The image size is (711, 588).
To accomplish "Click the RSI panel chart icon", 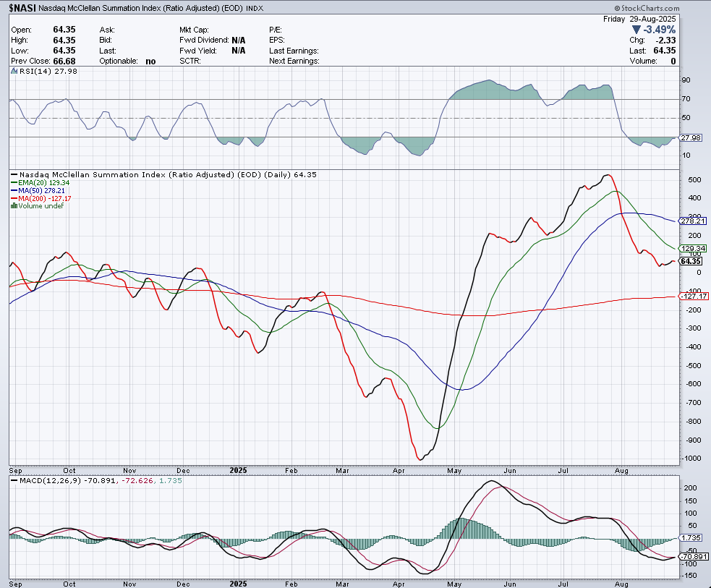I will pyautogui.click(x=14, y=71).
